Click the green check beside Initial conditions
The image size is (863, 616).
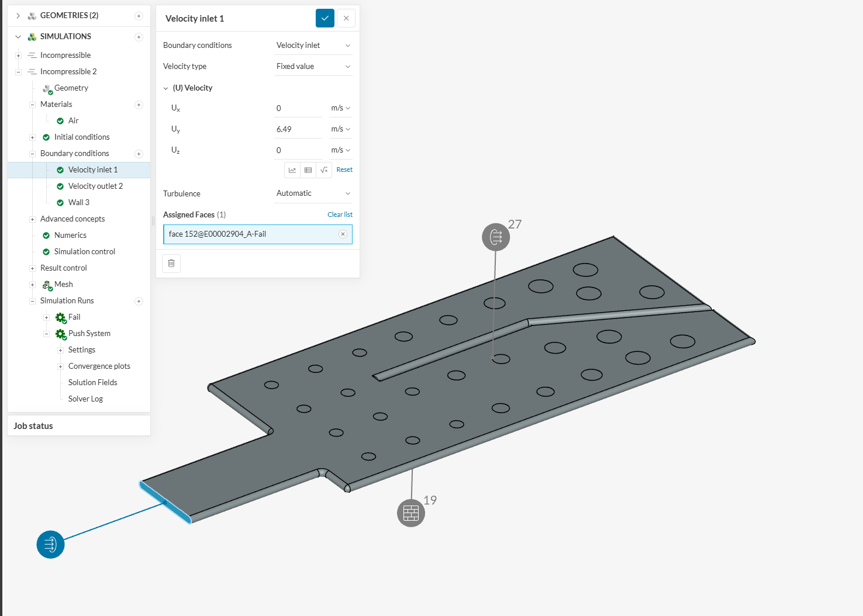(x=46, y=137)
